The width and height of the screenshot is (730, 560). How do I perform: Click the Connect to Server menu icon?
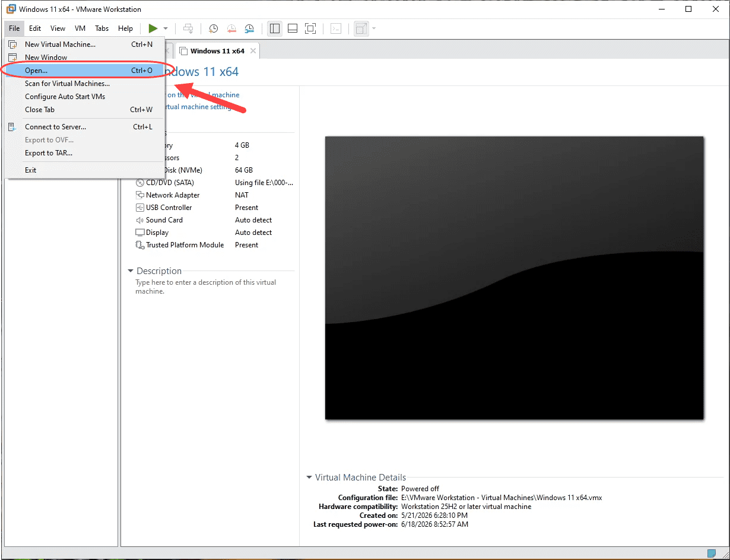click(12, 127)
